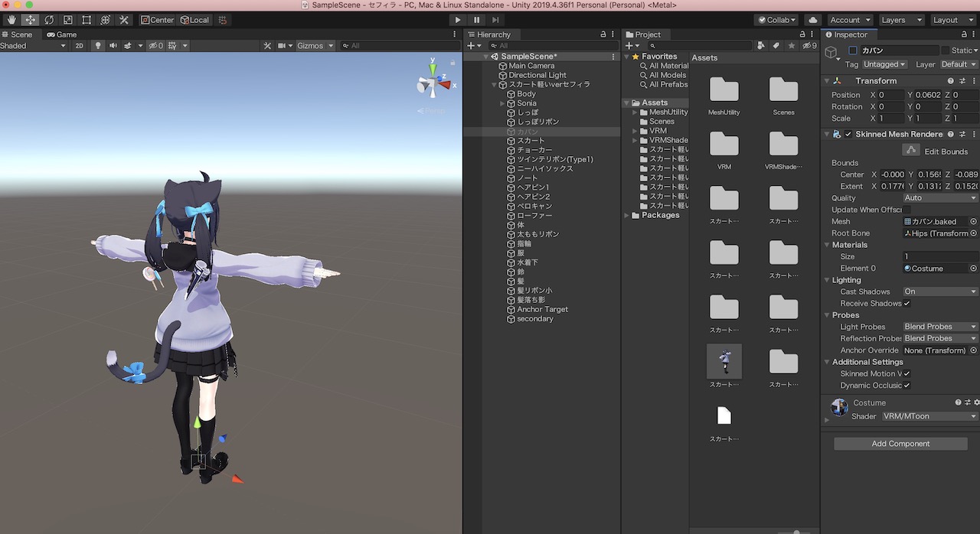The width and height of the screenshot is (980, 534).
Task: Click the Add Component button
Action: tap(900, 443)
